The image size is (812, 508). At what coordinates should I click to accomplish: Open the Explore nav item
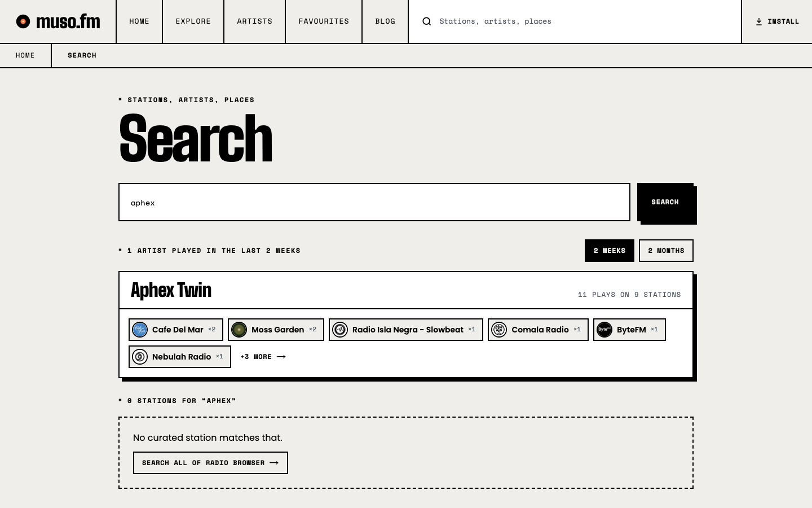coord(193,21)
